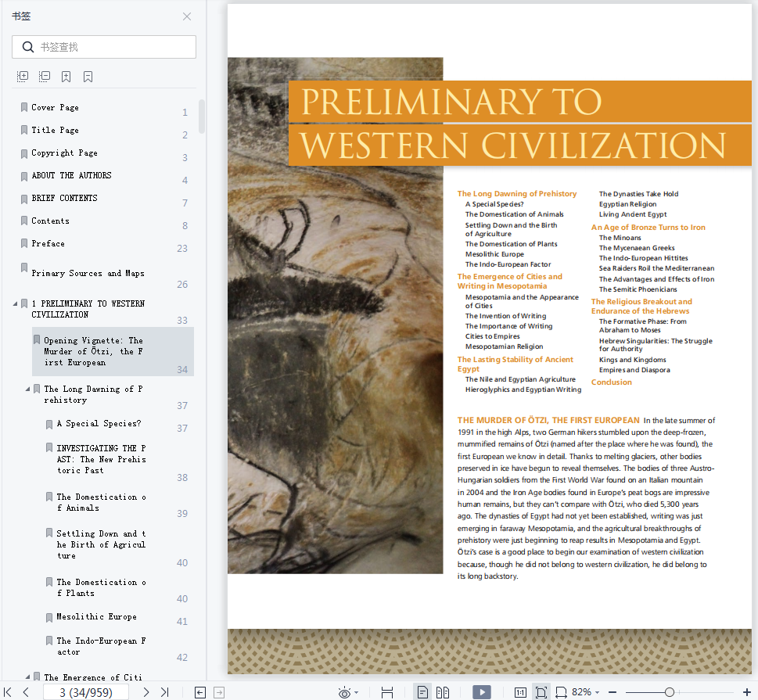Click 'The Lasting Stability of Ancient Egypt' heading

[x=516, y=364]
